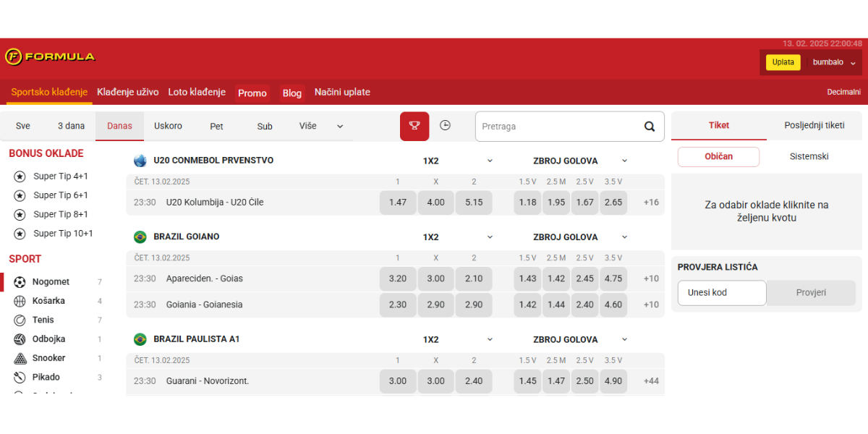Click the red trophy icon button
This screenshot has height=434, width=868.
[x=414, y=126]
